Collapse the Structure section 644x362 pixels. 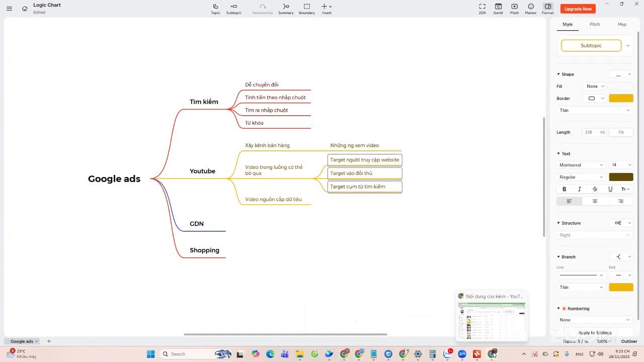tap(558, 223)
